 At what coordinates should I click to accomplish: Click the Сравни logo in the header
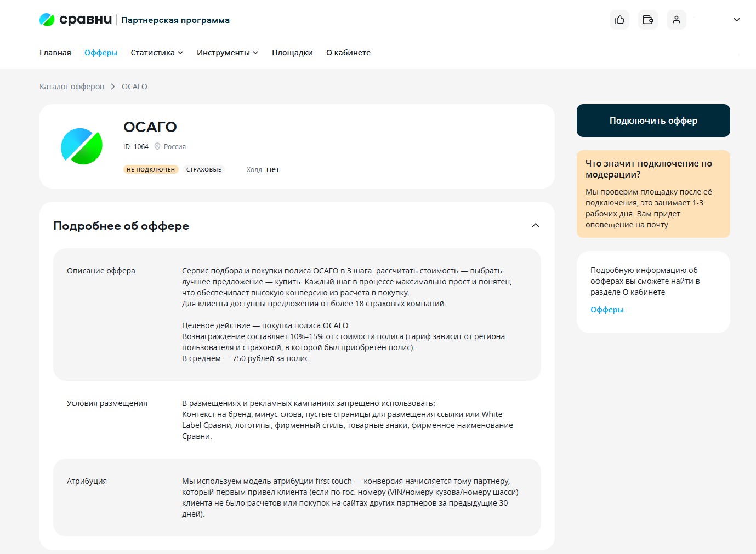coord(76,20)
